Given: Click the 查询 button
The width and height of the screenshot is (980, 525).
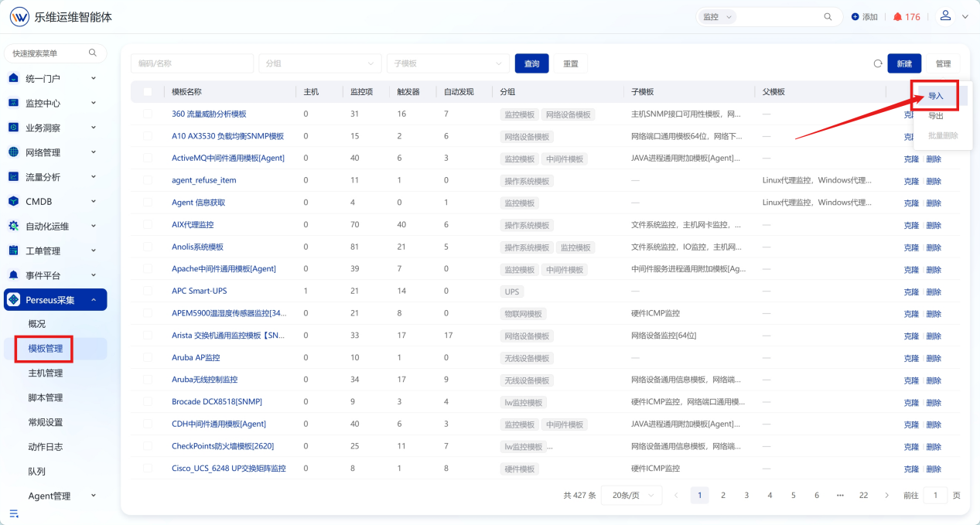Looking at the screenshot, I should coord(532,64).
